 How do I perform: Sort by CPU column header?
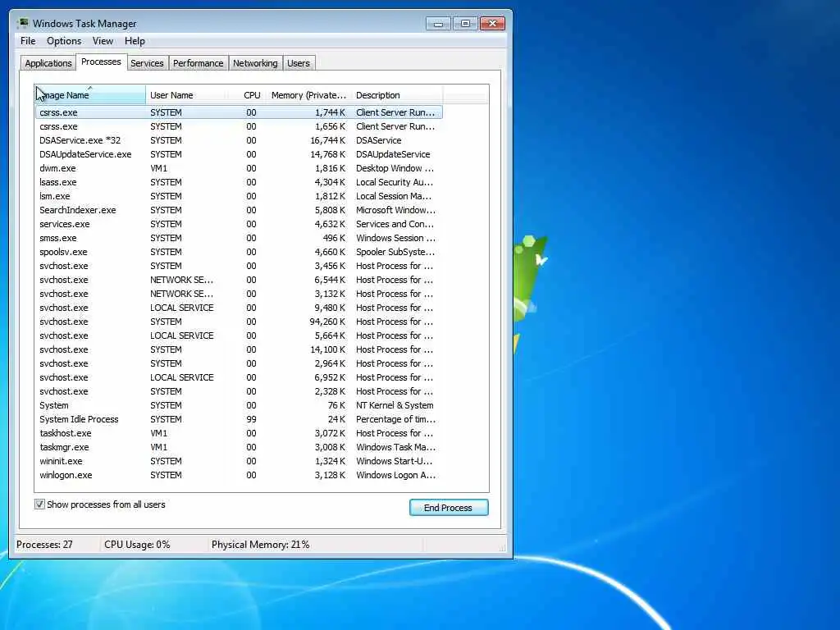coord(249,95)
